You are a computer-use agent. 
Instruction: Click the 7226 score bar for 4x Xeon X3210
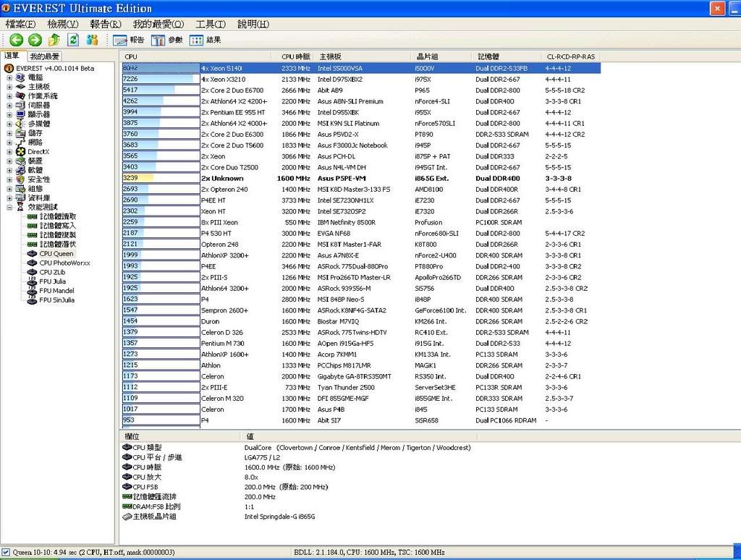[161, 79]
